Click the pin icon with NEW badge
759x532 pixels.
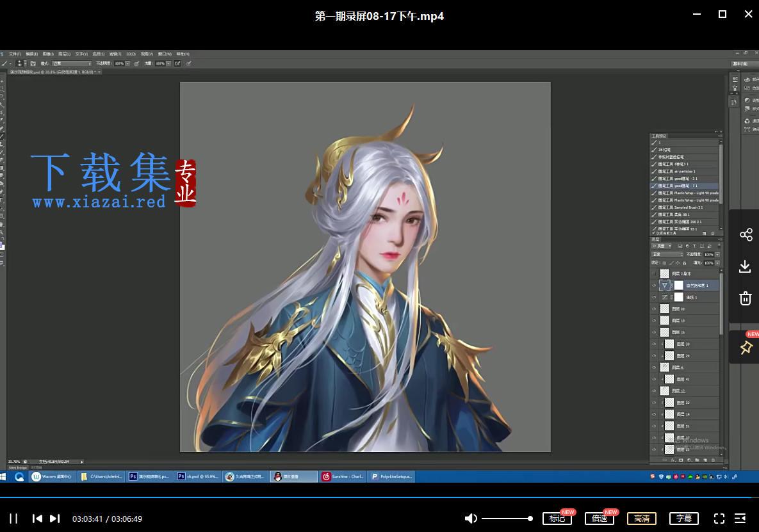(x=746, y=347)
